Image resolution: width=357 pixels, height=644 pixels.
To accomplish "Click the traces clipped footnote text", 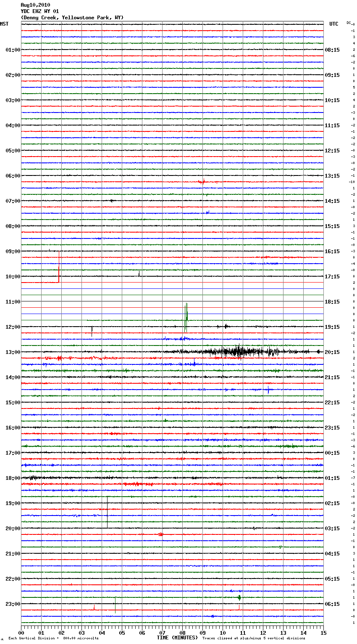I will point(254,639).
